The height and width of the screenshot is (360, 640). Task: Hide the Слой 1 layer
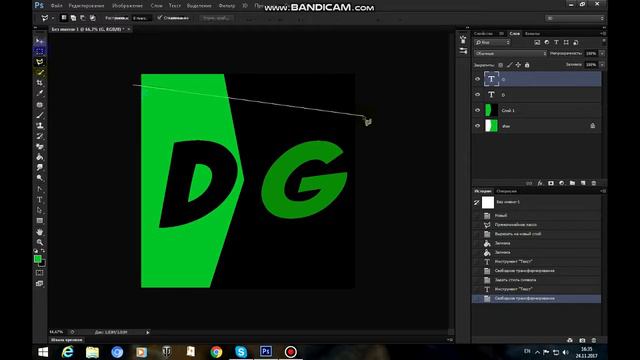(478, 110)
